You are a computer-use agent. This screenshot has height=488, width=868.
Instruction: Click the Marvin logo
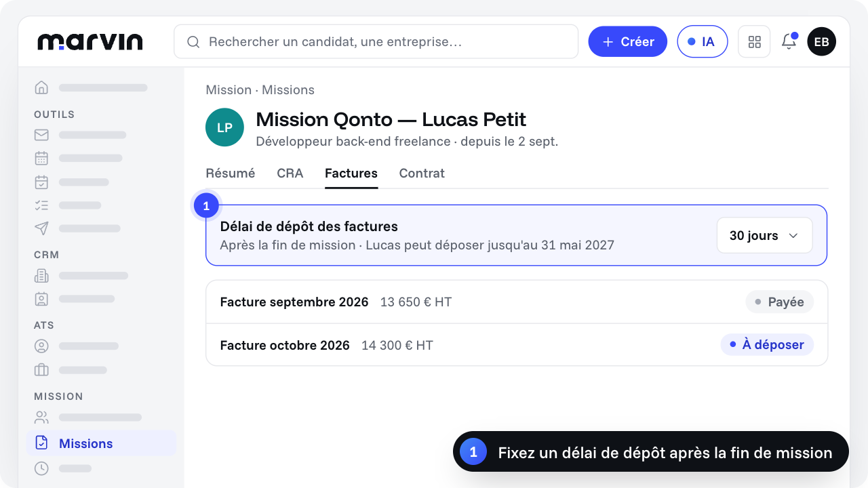[x=90, y=42]
